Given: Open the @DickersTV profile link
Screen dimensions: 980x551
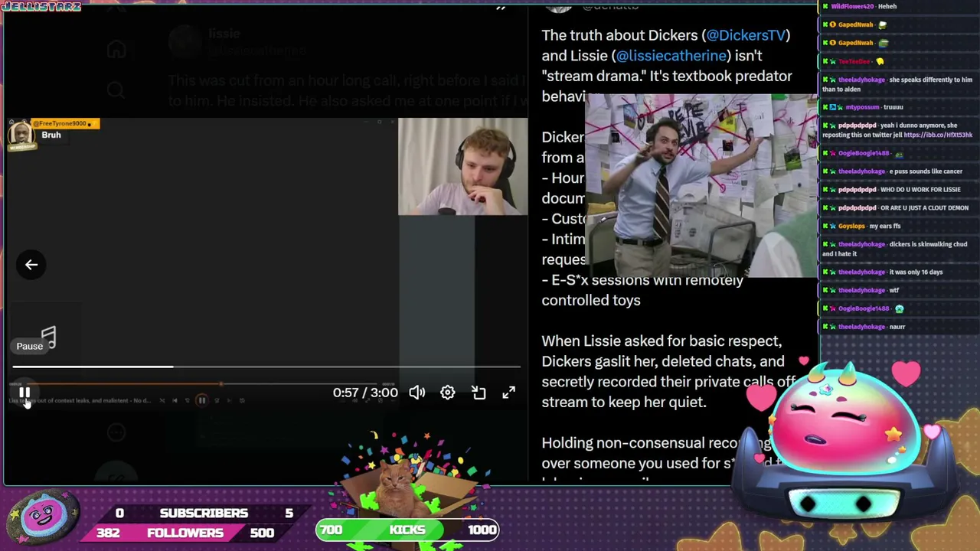Looking at the screenshot, I should point(746,35).
